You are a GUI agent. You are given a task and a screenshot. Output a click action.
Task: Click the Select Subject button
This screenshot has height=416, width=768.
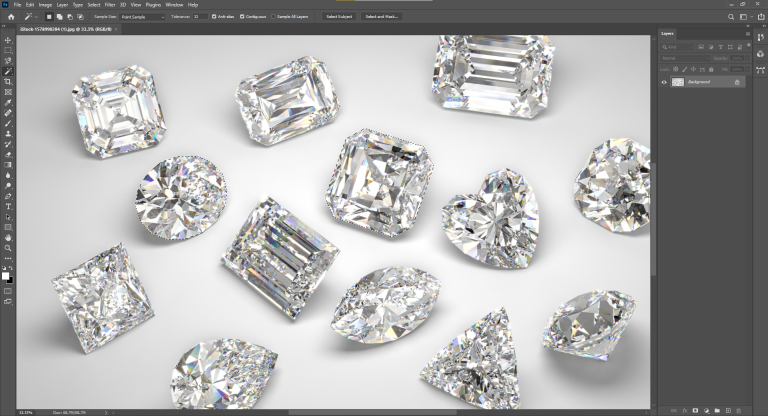(339, 17)
